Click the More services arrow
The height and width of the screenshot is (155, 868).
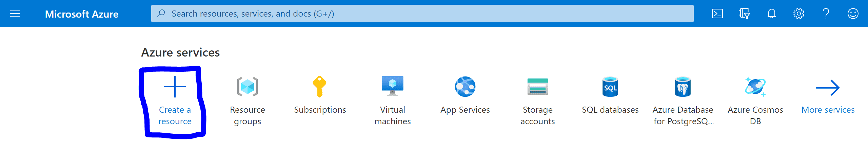coord(828,88)
